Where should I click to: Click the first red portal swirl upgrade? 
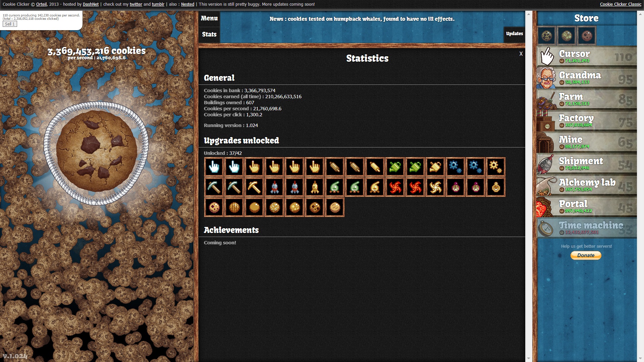pos(395,187)
